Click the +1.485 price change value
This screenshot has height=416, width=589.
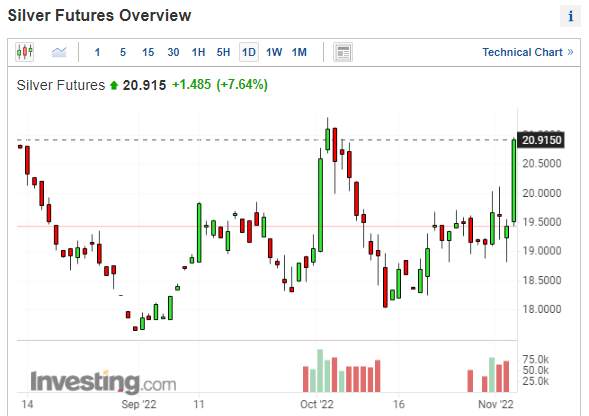click(192, 85)
